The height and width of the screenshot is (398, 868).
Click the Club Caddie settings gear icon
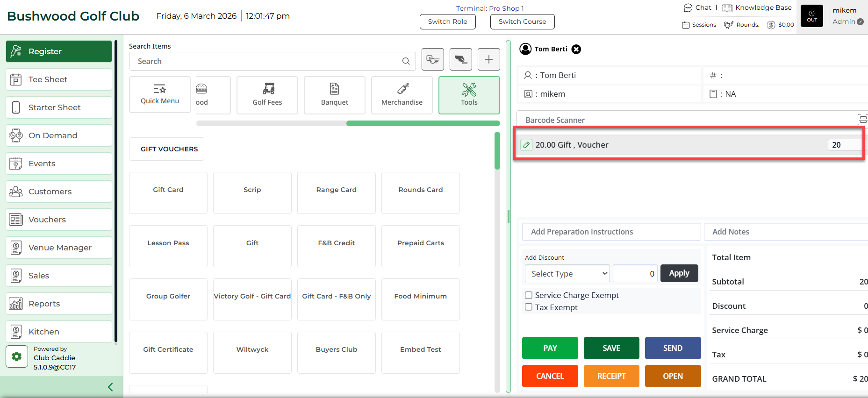click(x=17, y=357)
